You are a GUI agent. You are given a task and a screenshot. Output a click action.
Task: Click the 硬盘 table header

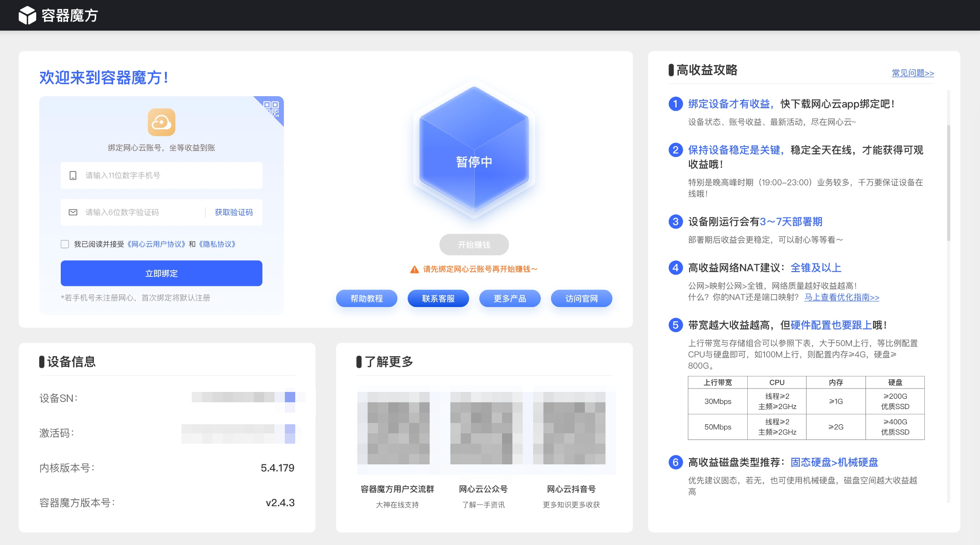(895, 382)
